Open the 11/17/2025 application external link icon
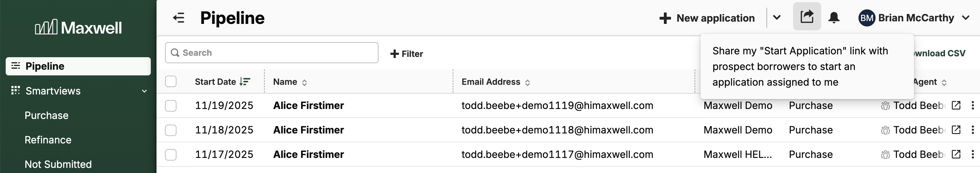Screen dimensions: 980x173 pos(956,155)
